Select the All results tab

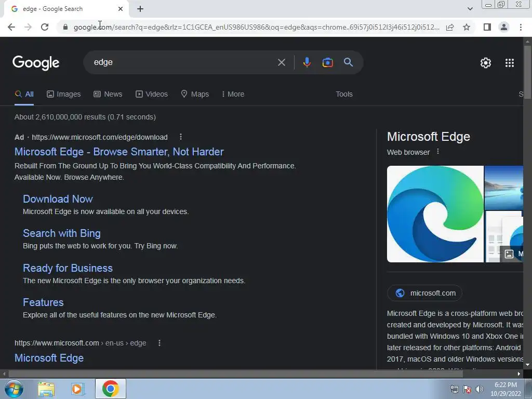[24, 95]
